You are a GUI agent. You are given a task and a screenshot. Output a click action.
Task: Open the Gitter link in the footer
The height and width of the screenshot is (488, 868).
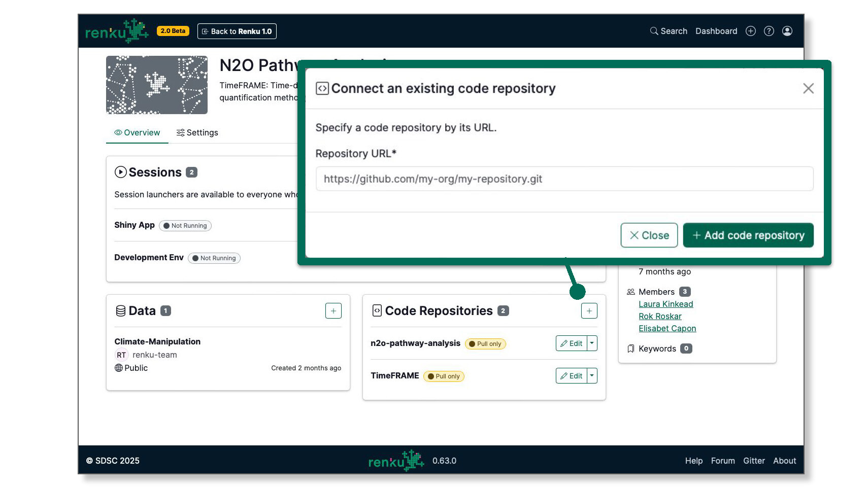[x=754, y=461]
